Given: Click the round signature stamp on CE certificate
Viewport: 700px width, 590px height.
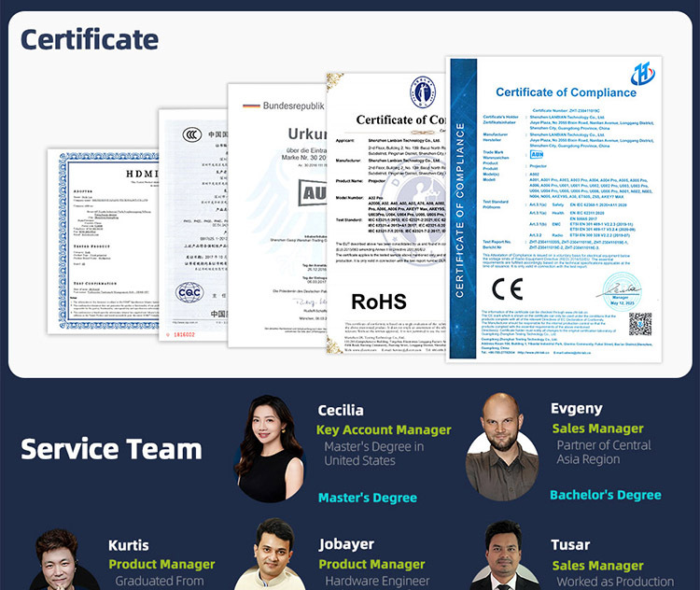Looking at the screenshot, I should point(622,291).
